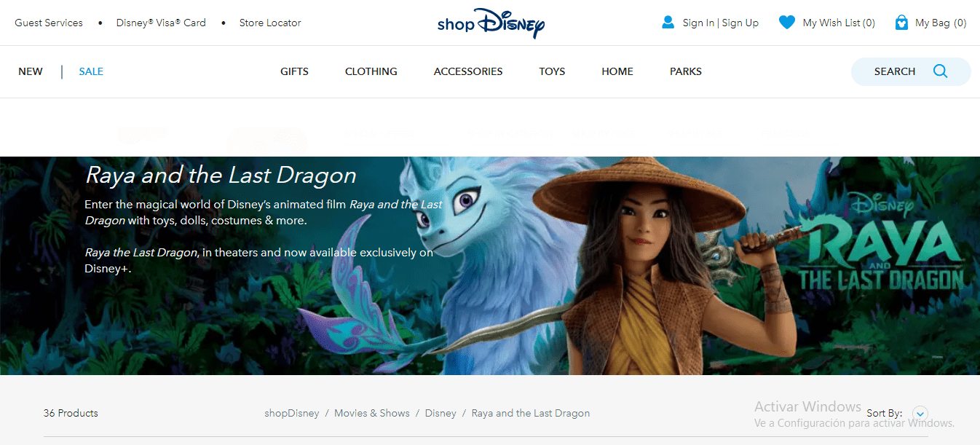Open the Sale section
The height and width of the screenshot is (445, 980).
pos(91,71)
